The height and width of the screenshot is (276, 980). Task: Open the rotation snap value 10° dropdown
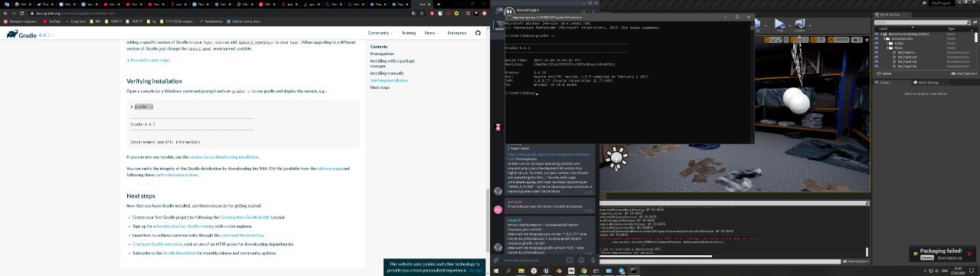(821, 40)
